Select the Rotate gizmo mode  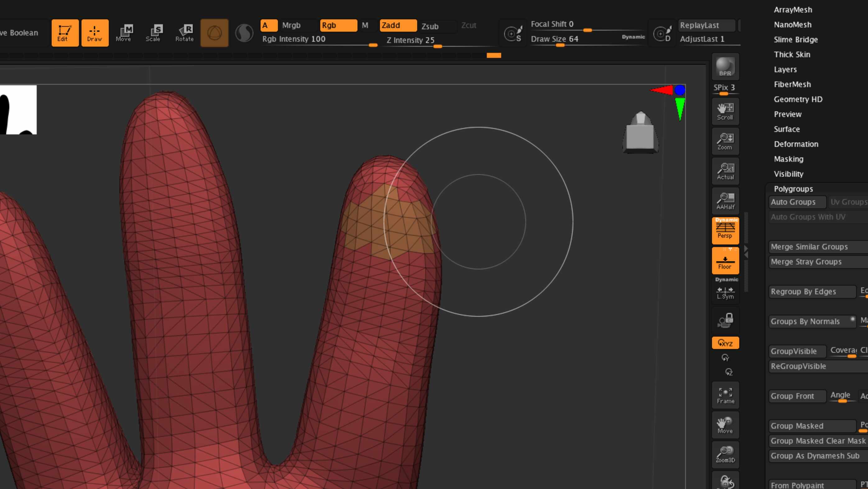184,33
